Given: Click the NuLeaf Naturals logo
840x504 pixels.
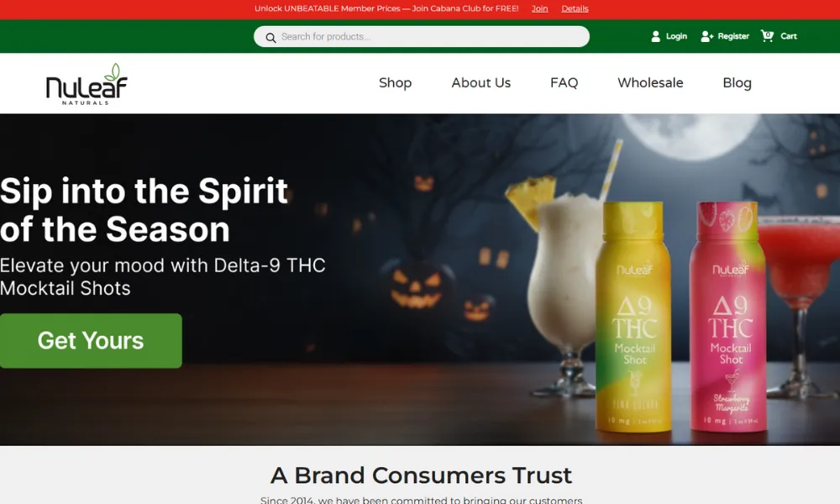Looking at the screenshot, I should click(87, 83).
